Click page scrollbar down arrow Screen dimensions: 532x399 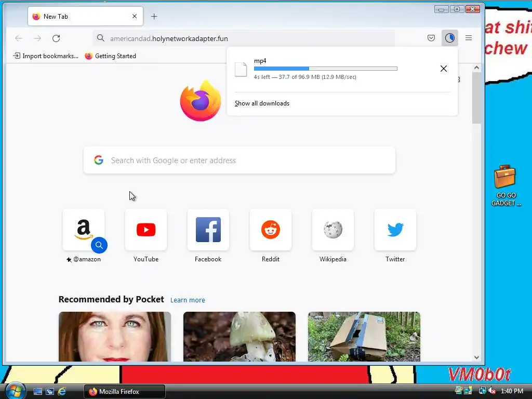[476, 357]
